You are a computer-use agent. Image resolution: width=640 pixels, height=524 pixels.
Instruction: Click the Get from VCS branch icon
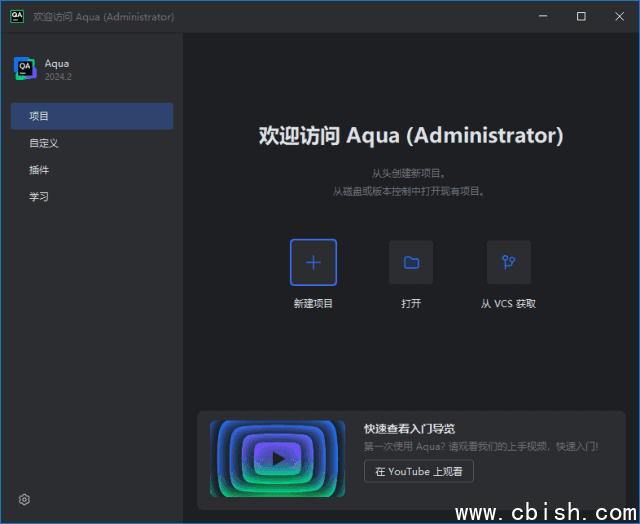click(x=509, y=262)
